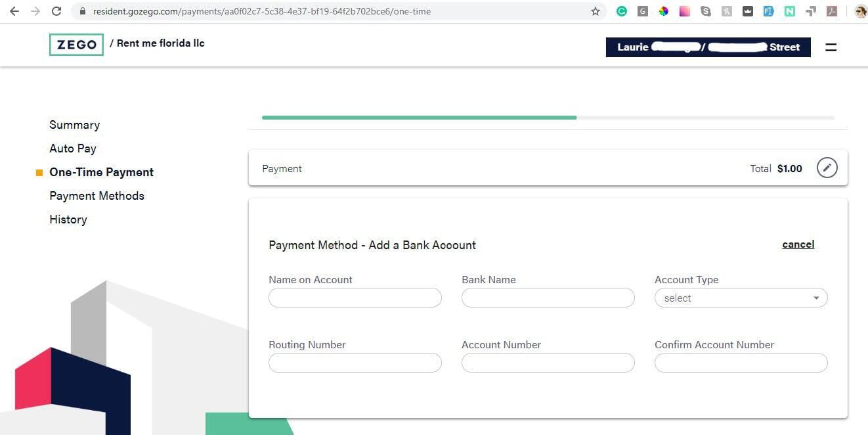868x435 pixels.
Task: Open the hamburger menu icon
Action: 831,47
